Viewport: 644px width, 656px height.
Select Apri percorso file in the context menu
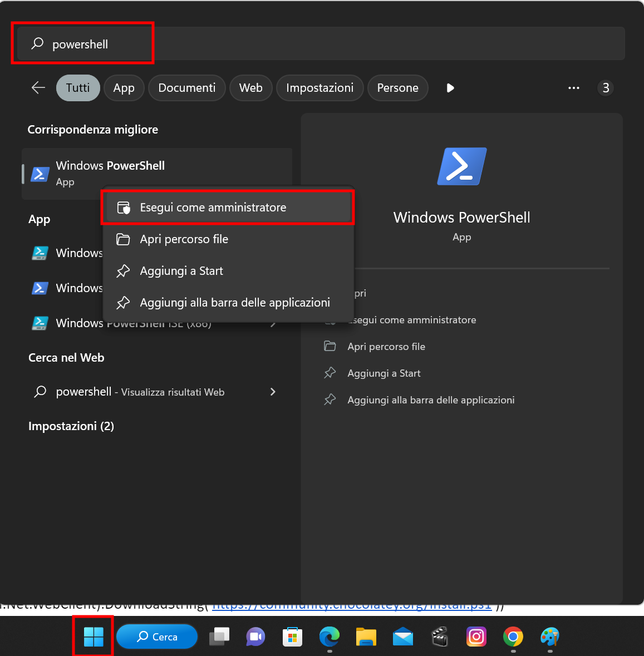pos(184,239)
